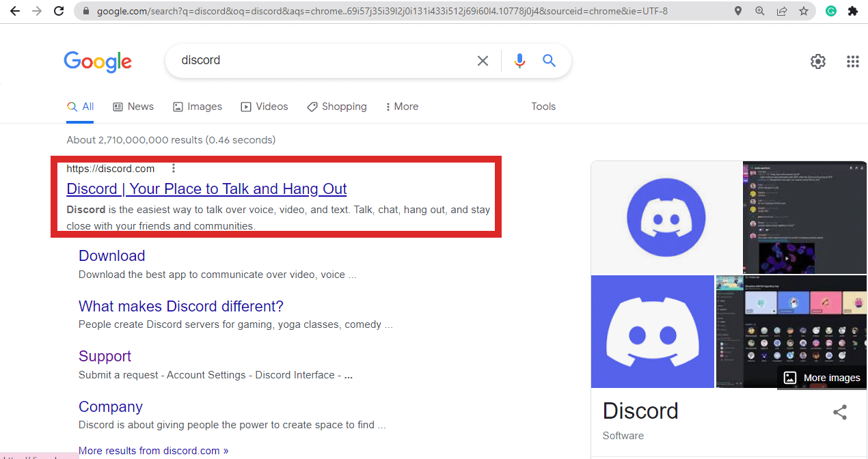Switch to the Images tab
Viewport: 868px width, 459px height.
(198, 107)
